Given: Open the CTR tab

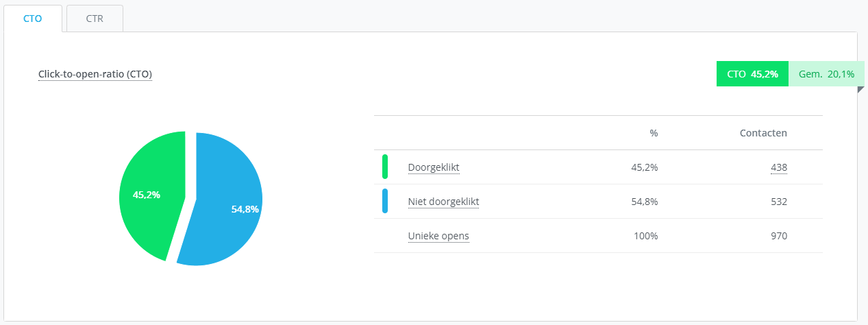Looking at the screenshot, I should pos(95,19).
